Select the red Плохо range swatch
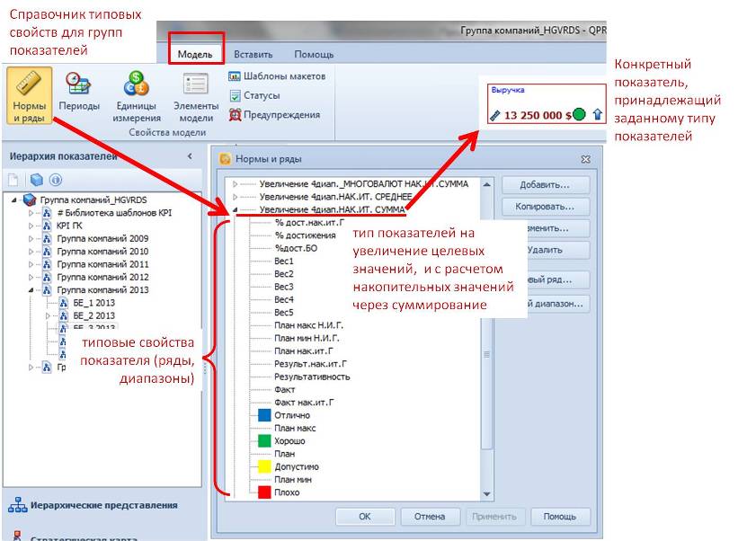Screen dimensions: 756x541 point(263,492)
